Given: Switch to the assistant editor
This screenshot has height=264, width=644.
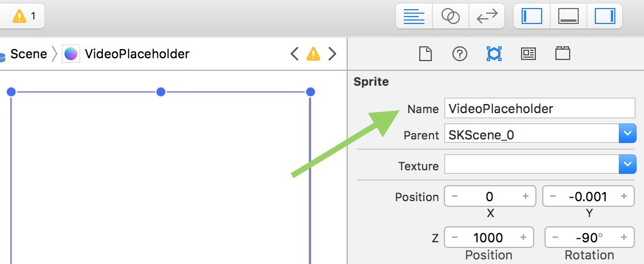Looking at the screenshot, I should coord(451,16).
